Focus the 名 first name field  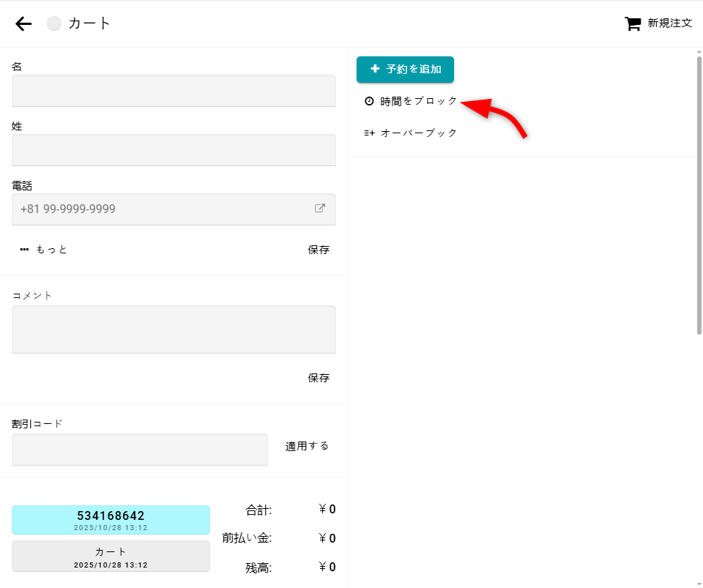pos(174,91)
